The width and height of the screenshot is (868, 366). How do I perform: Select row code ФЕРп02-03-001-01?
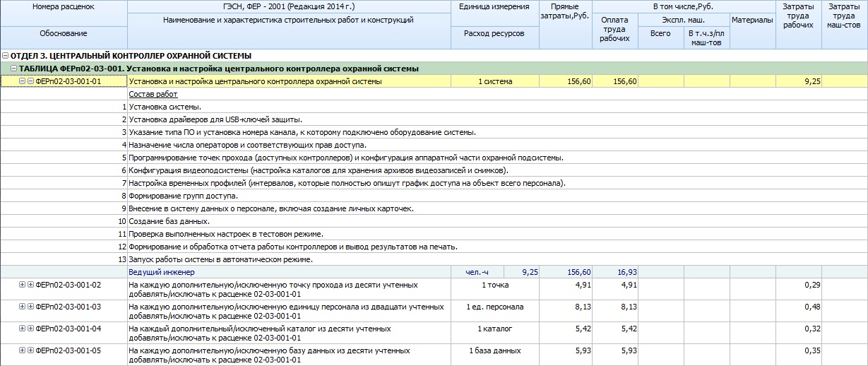coord(69,81)
